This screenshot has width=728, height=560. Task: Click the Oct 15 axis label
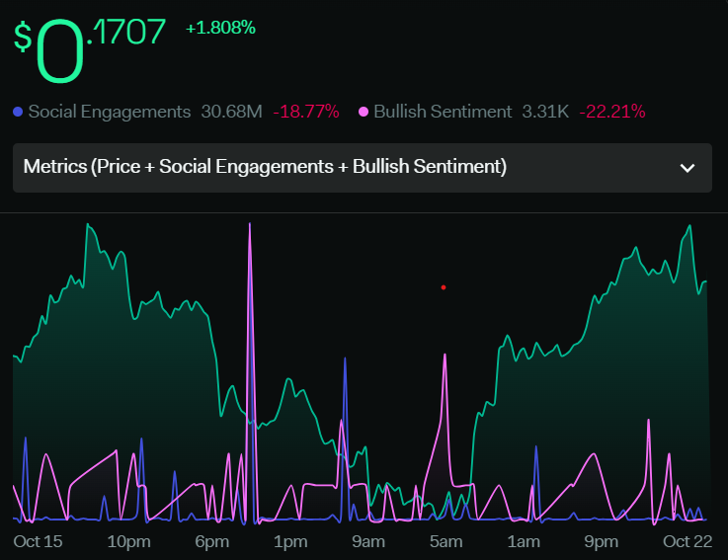38,541
